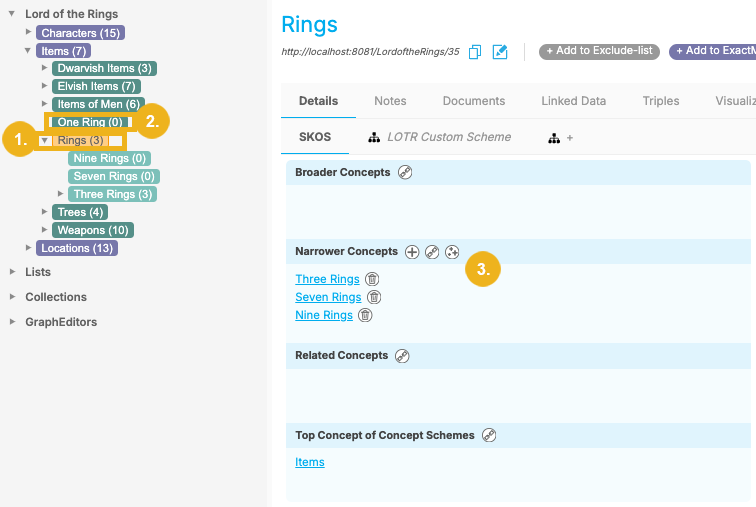Expand the Three Rings node arrow

pyautogui.click(x=61, y=194)
